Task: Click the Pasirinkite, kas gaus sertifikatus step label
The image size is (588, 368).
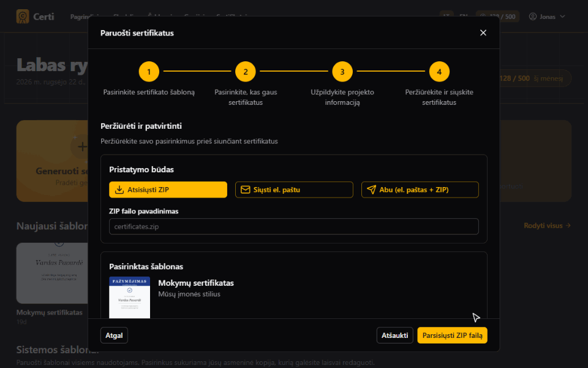Action: click(246, 98)
